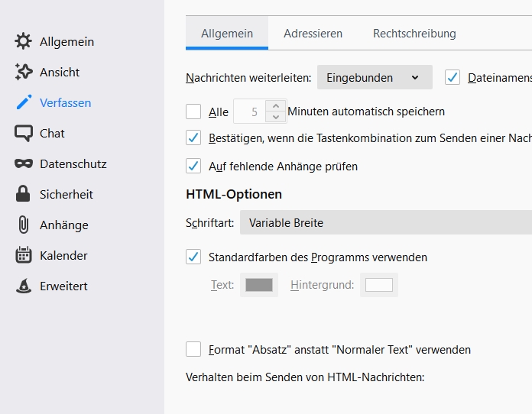532x414 pixels.
Task: Open Chat via speech bubble icon
Action: 24,133
